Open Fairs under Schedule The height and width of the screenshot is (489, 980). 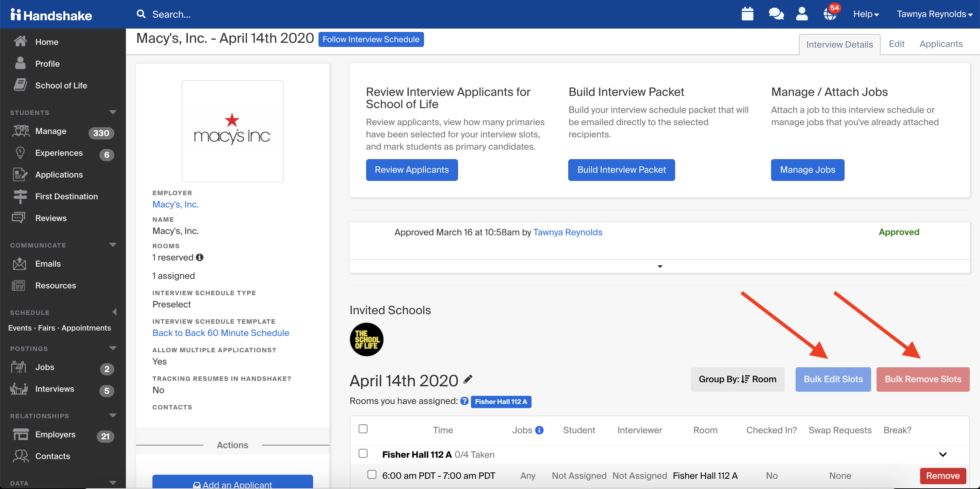click(x=46, y=328)
